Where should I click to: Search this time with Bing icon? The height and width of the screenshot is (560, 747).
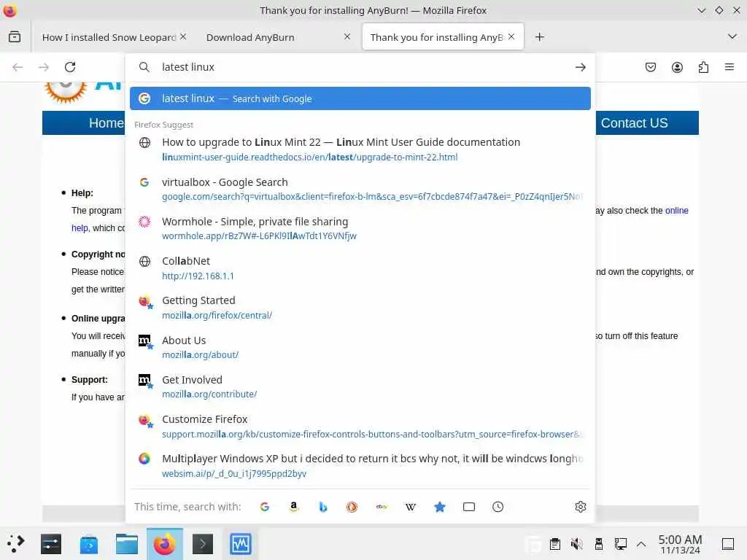click(323, 507)
